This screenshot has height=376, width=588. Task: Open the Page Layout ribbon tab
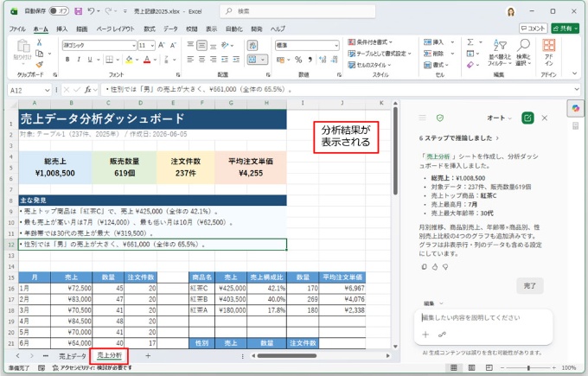coord(115,29)
